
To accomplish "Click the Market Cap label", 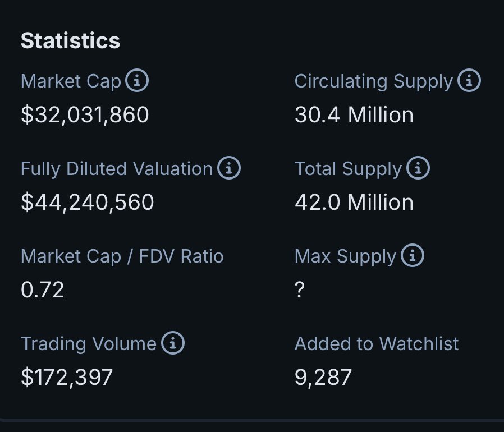I will pos(71,81).
